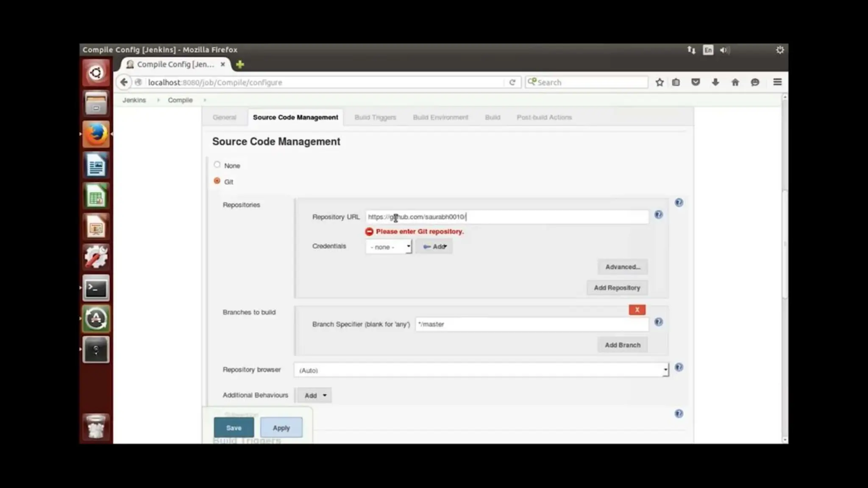Click Branch Specifier text field
Image resolution: width=868 pixels, height=488 pixels.
pyautogui.click(x=532, y=324)
